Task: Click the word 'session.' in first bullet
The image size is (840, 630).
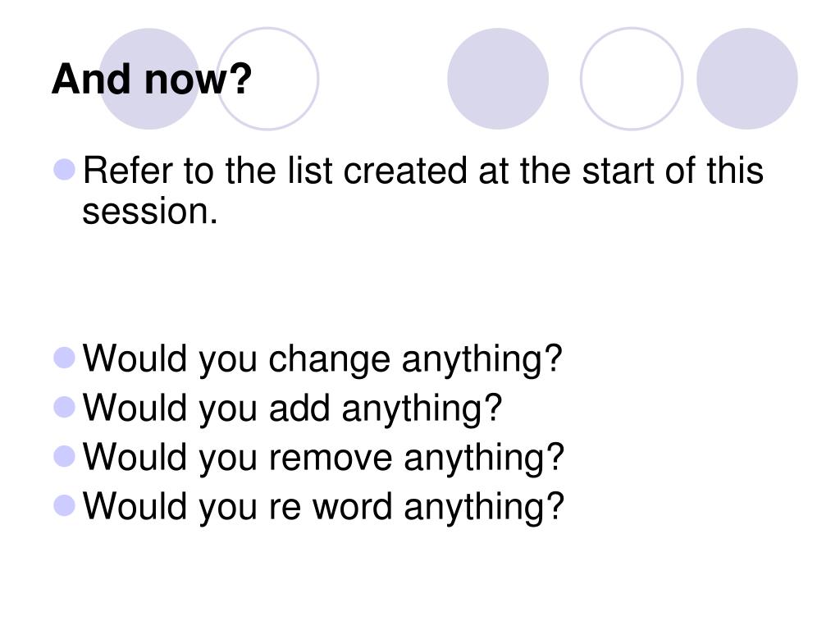Action: pos(150,212)
